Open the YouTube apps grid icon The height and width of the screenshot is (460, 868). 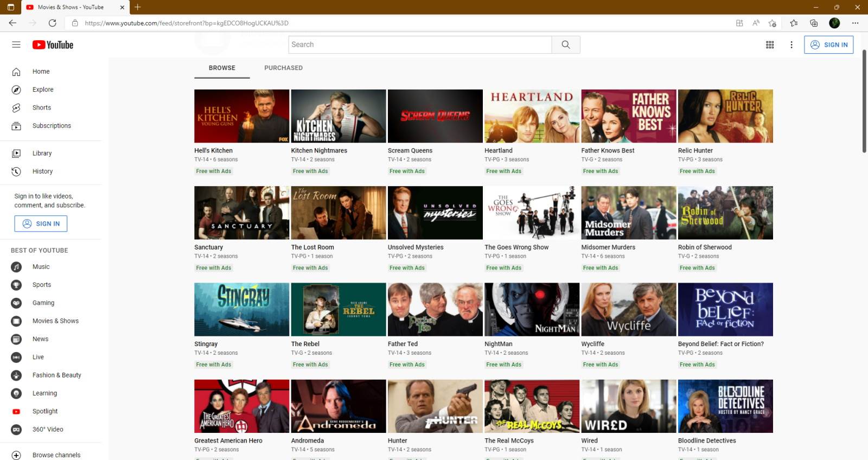(769, 44)
